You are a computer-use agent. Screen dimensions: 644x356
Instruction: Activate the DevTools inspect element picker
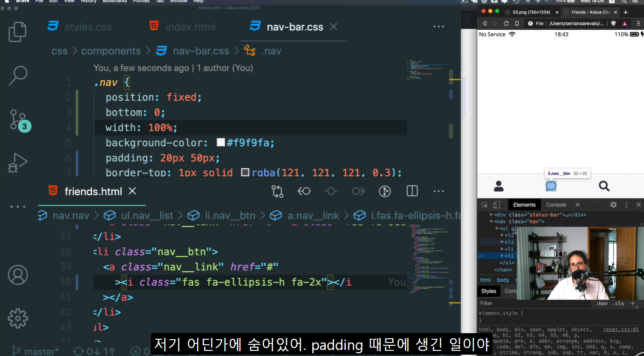485,205
